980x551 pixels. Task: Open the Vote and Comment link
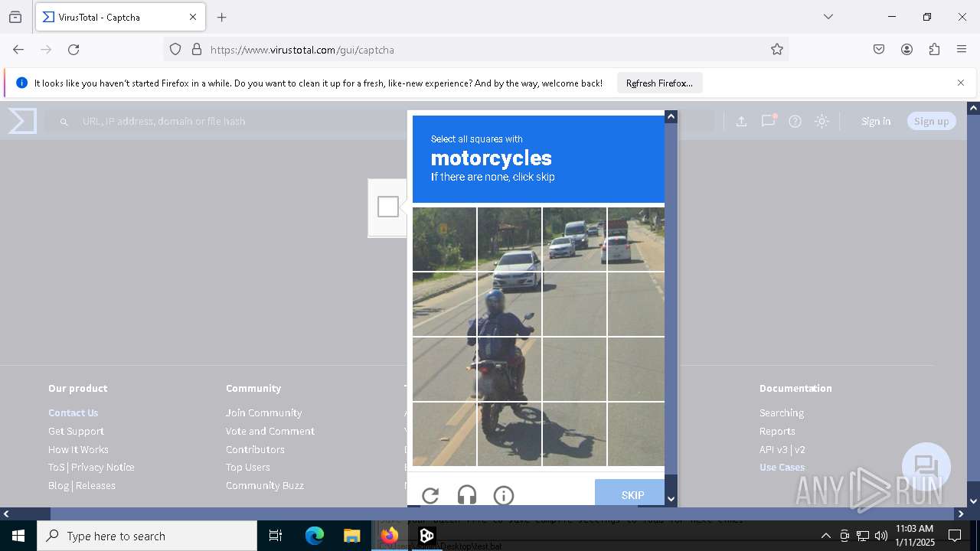point(270,431)
